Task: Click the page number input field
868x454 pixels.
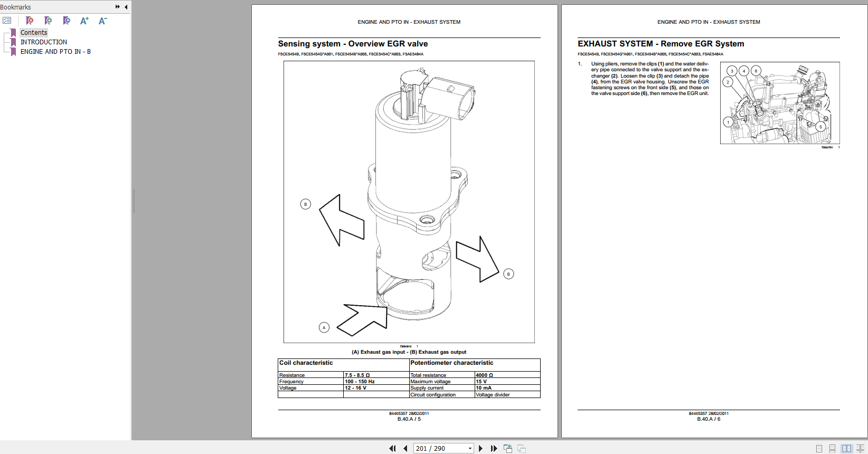Action: (x=439, y=448)
